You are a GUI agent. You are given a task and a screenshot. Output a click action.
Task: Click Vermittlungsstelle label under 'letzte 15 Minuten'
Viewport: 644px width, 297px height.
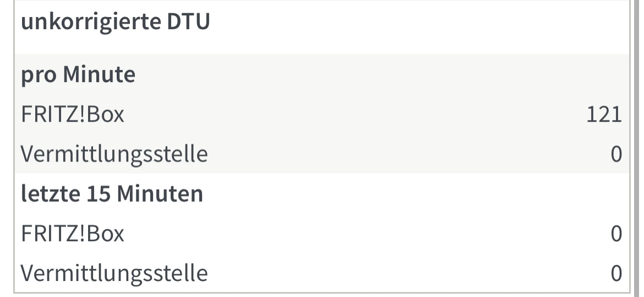pyautogui.click(x=114, y=273)
